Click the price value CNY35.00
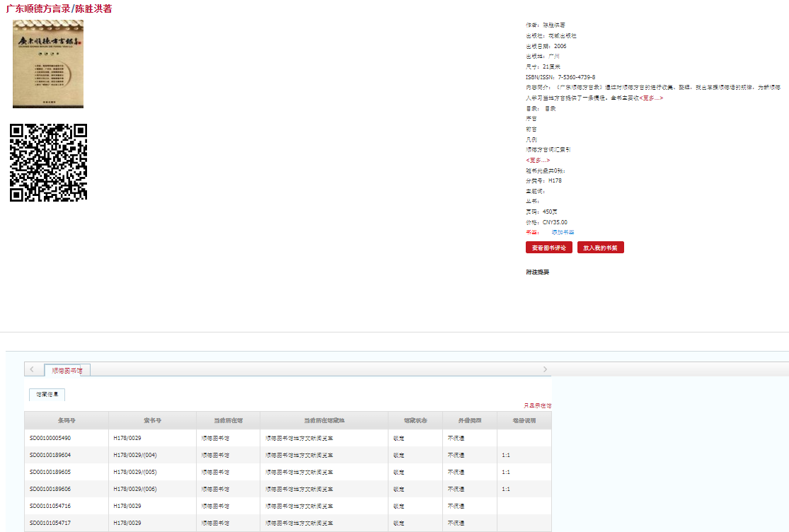The height and width of the screenshot is (532, 789). point(555,222)
